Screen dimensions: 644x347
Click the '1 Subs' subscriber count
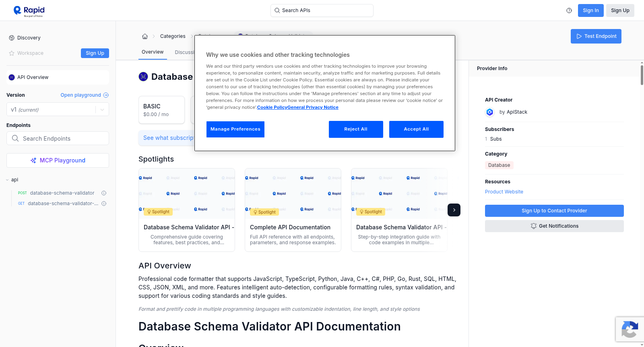point(493,139)
